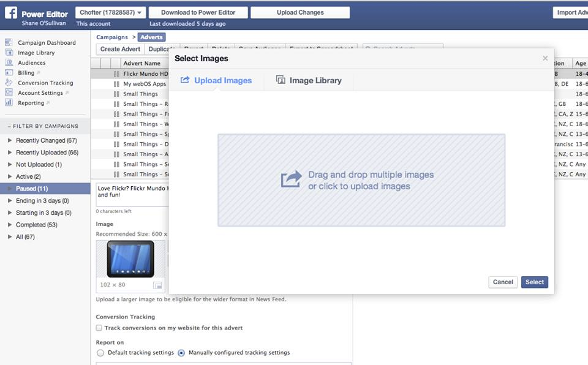Click the Create Advert button
588x365 pixels.
(x=120, y=49)
